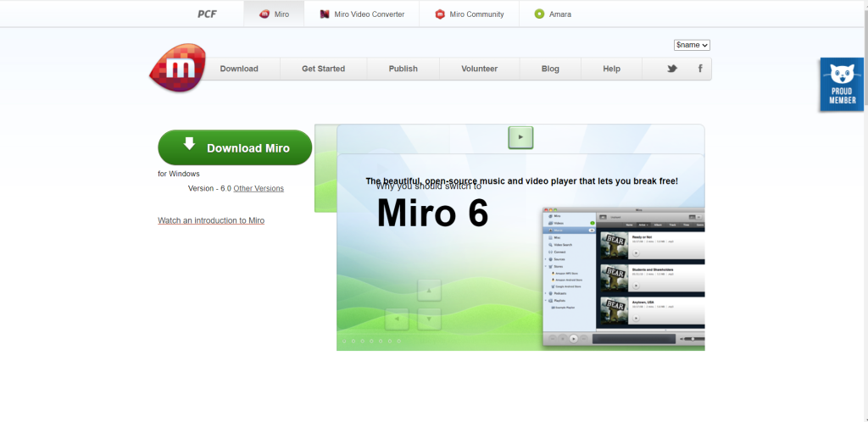Switch to the Miro top tab
868x422 pixels.
click(274, 14)
